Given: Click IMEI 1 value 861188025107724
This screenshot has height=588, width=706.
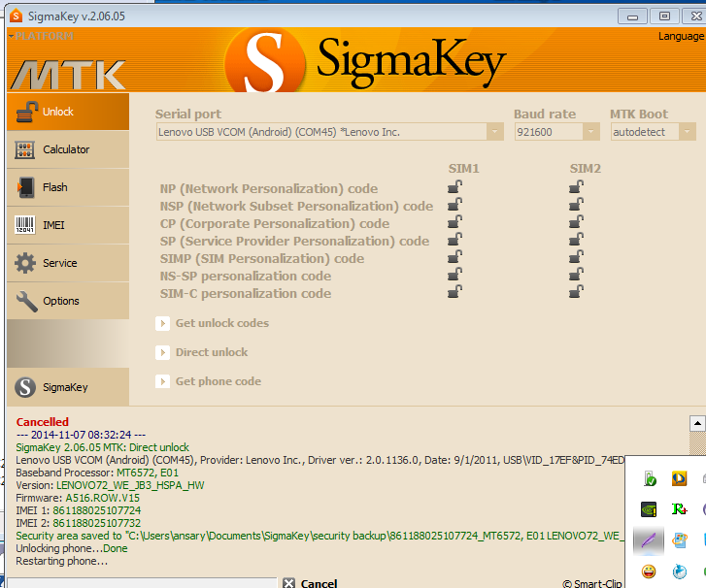Looking at the screenshot, I should 96,510.
